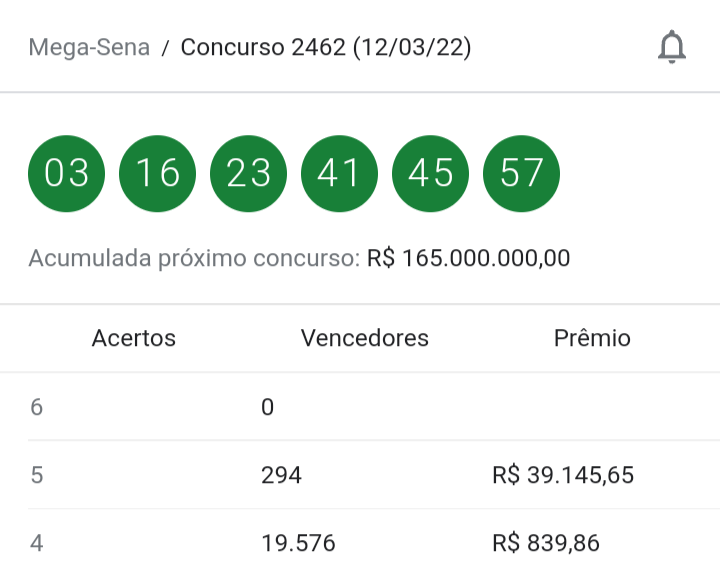
Task: Click the green ball numbered 03
Action: point(67,174)
